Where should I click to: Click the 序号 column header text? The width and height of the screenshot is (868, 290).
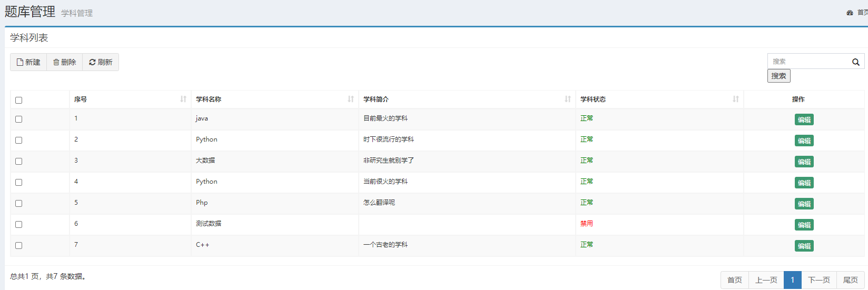click(81, 99)
